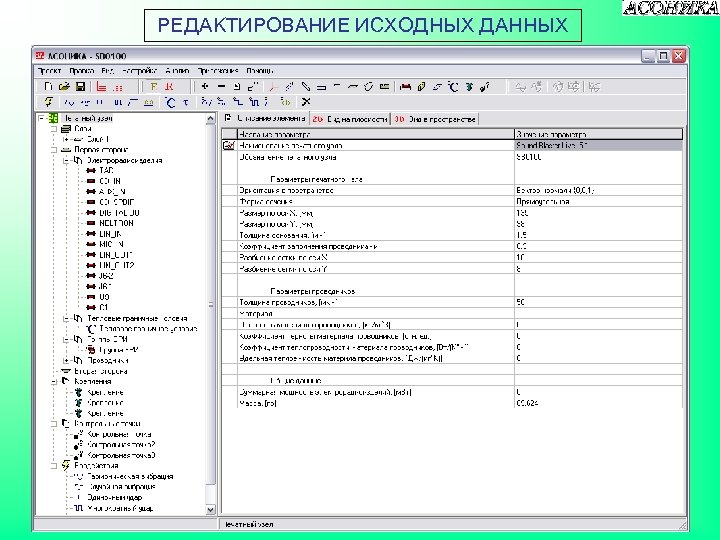Expand the Проводники tree node
Screen dimensions: 720x540
(x=66, y=361)
